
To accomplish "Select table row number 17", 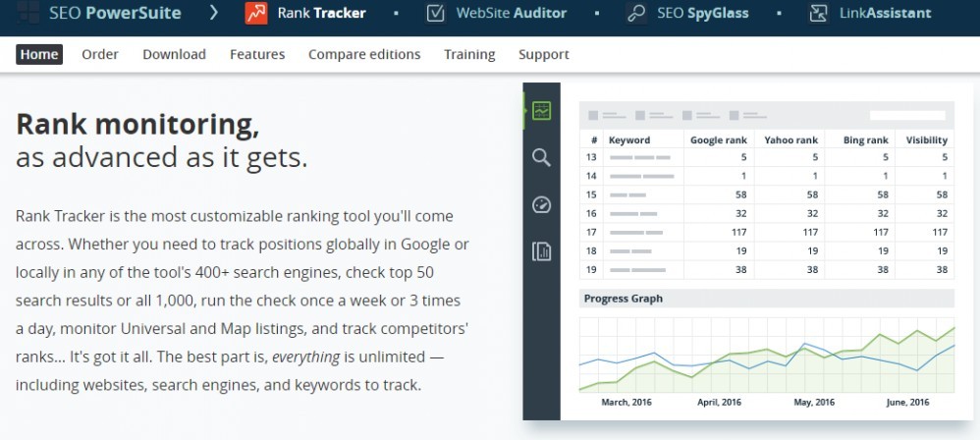I will pos(767,233).
